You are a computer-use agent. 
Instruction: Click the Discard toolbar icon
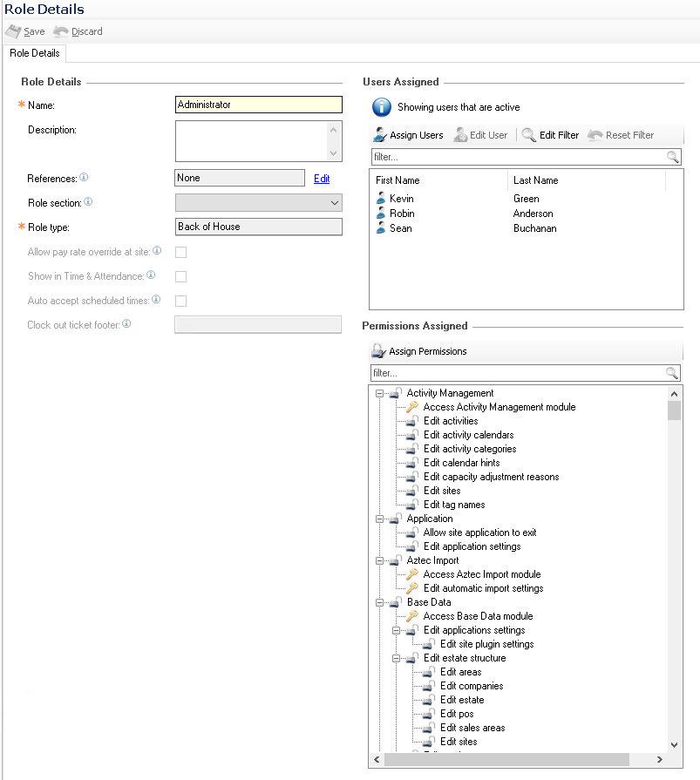coord(61,31)
